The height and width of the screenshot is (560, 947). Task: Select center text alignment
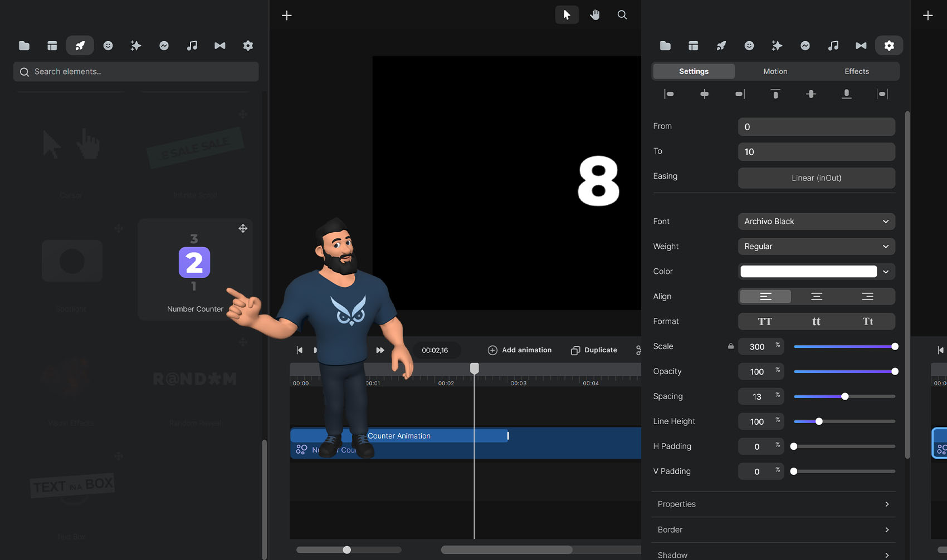tap(816, 296)
